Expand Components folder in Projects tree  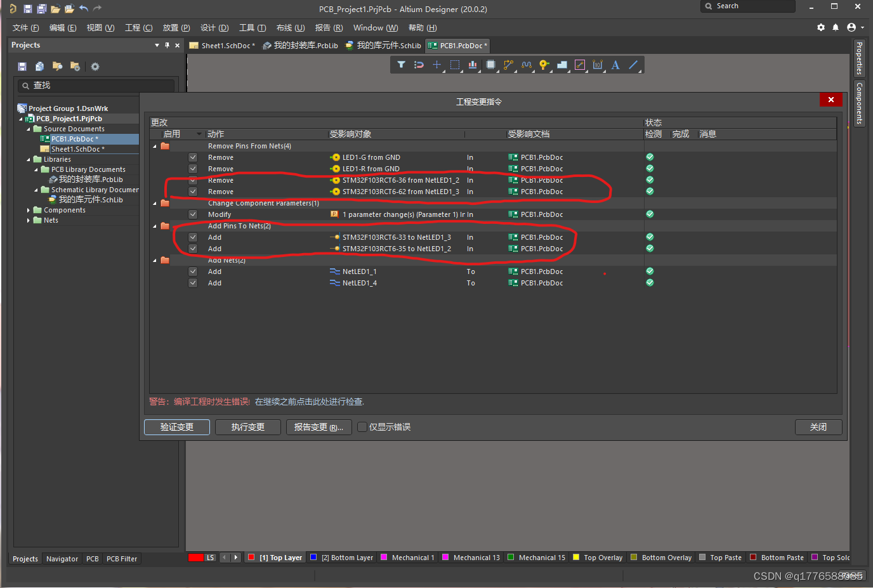pyautogui.click(x=29, y=210)
